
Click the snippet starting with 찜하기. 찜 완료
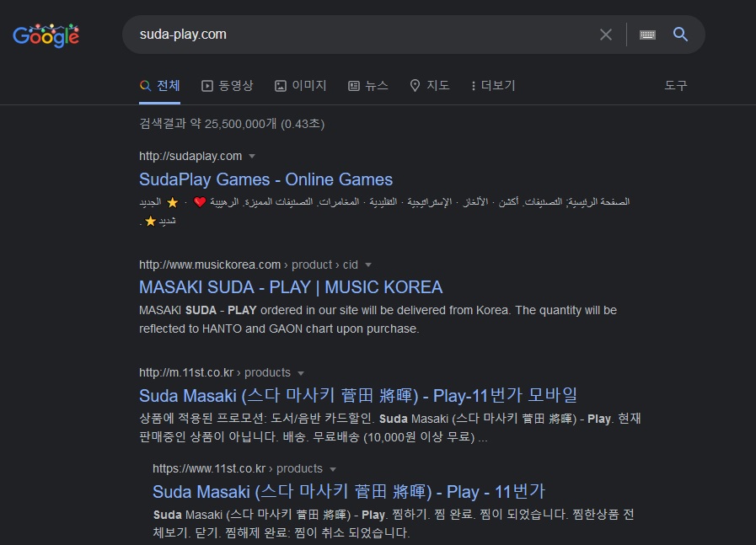click(x=393, y=524)
